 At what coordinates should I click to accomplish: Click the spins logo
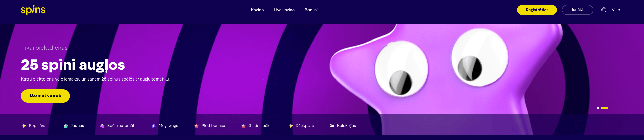click(33, 10)
